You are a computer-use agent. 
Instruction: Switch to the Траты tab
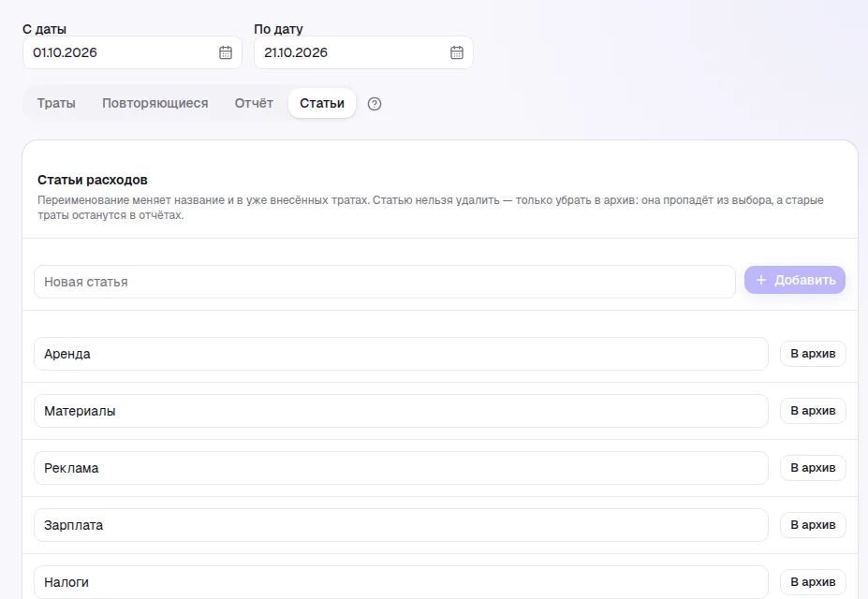(x=56, y=104)
